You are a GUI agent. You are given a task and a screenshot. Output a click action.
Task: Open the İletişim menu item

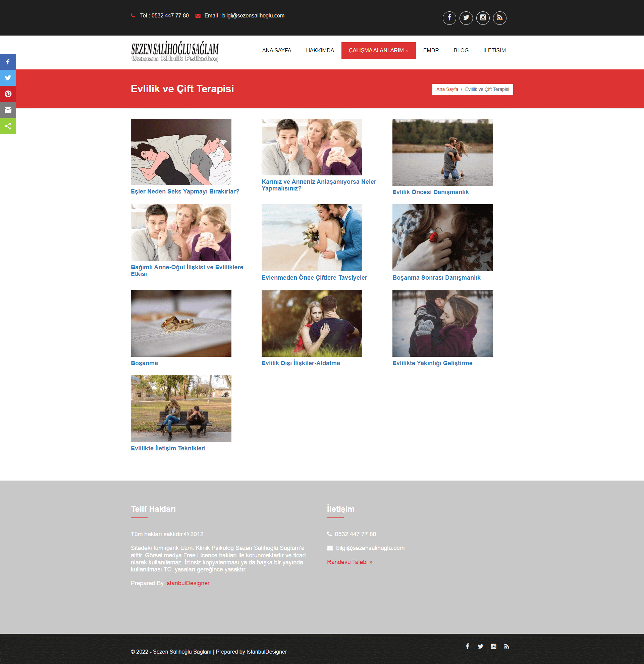(494, 51)
